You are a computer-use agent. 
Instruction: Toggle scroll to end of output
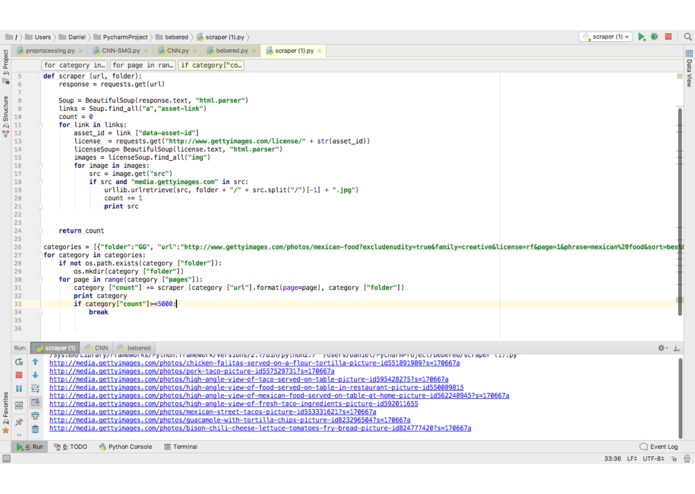tap(35, 402)
